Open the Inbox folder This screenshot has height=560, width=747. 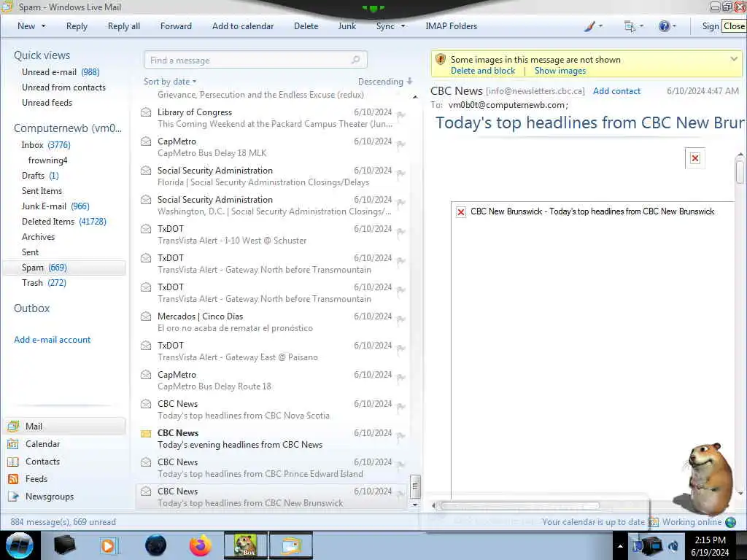46,145
